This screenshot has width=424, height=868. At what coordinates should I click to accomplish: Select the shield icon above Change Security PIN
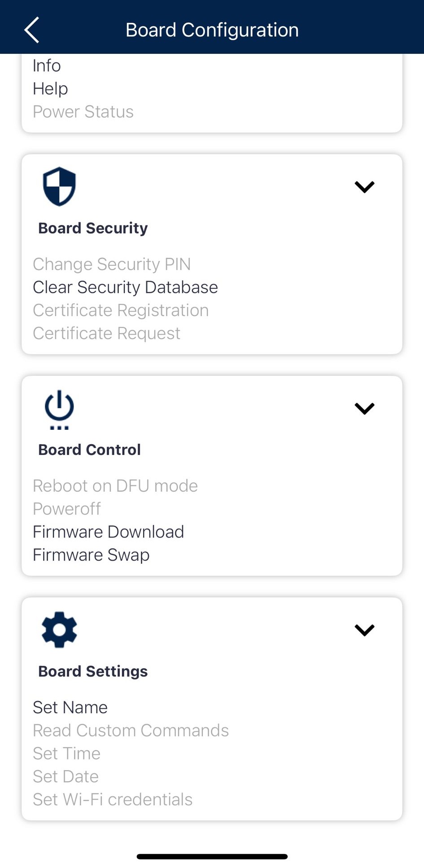59,186
